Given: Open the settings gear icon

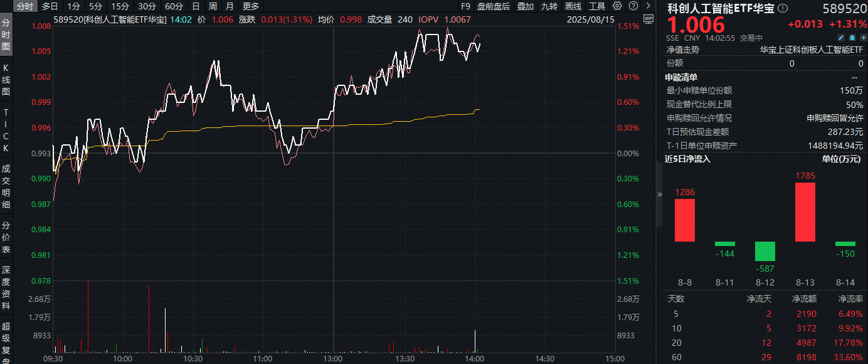Looking at the screenshot, I should (618, 6).
